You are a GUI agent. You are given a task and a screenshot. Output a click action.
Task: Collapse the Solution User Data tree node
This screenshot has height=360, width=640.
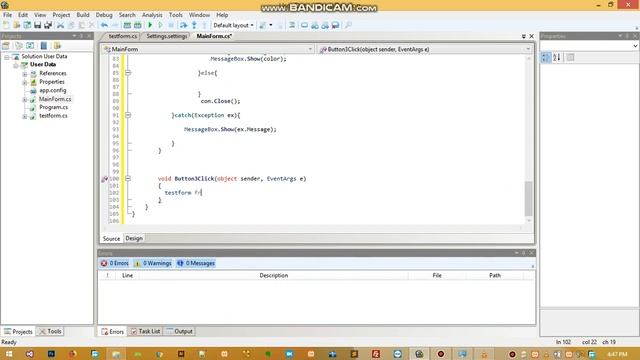(x=7, y=57)
